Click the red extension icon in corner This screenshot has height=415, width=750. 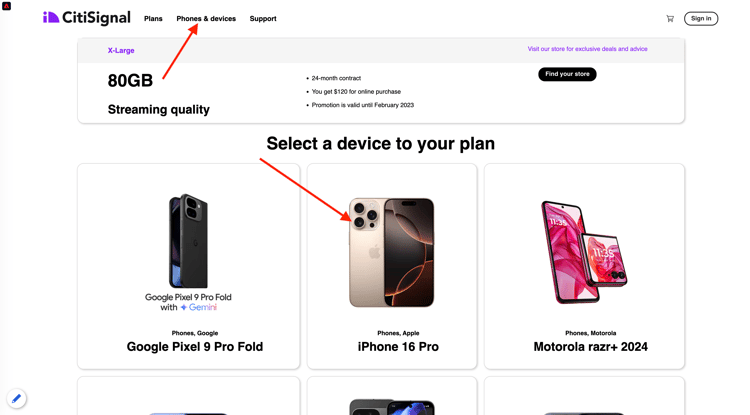pos(6,6)
